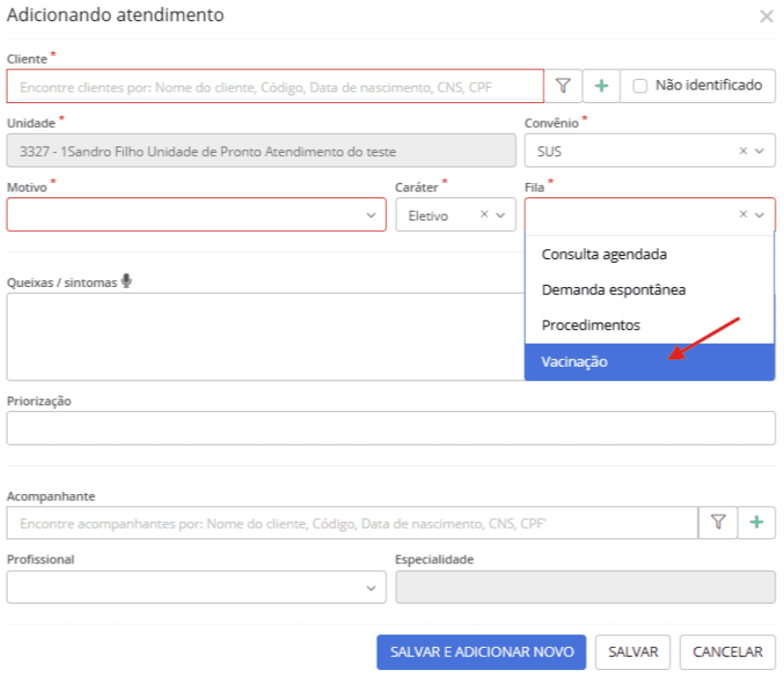Focus the Cliente search field

pos(275,87)
